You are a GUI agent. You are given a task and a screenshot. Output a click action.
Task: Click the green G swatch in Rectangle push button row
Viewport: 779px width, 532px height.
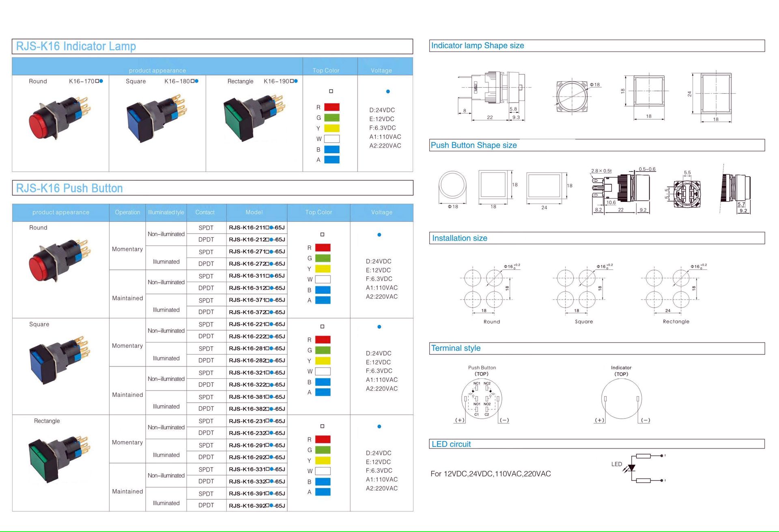(323, 450)
